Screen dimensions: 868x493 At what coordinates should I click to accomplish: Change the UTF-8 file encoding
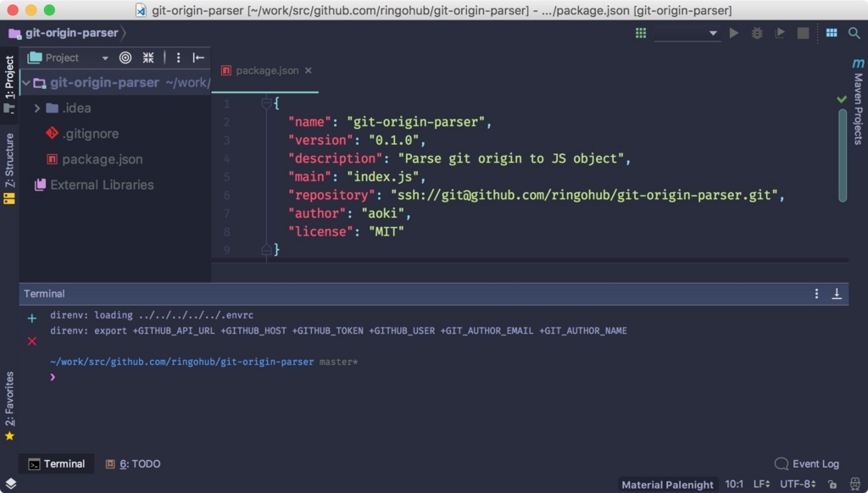tap(798, 485)
